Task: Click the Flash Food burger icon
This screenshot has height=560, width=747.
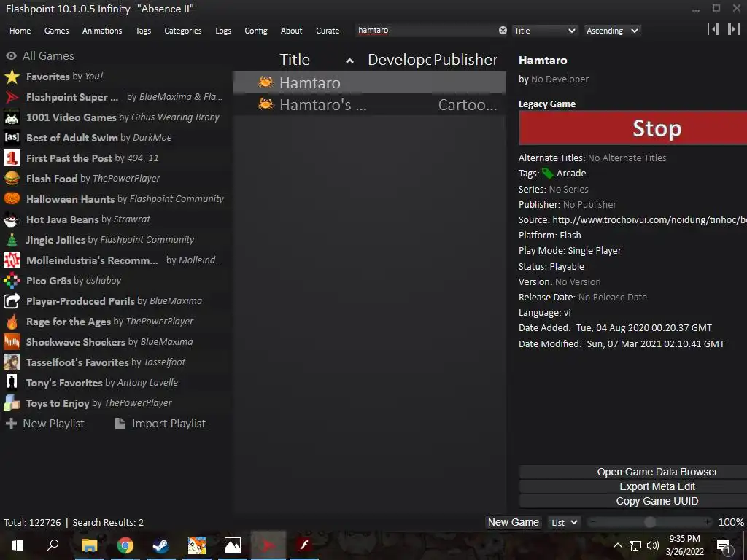Action: [x=12, y=179]
